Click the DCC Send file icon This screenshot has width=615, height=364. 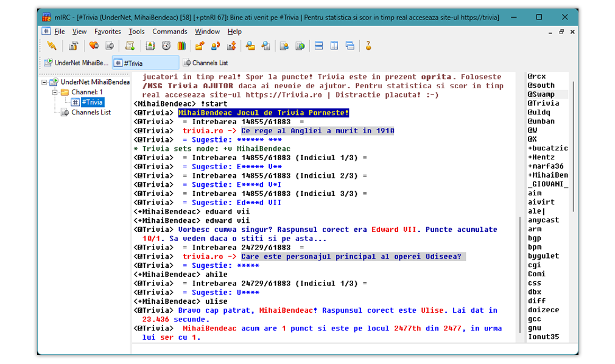200,46
